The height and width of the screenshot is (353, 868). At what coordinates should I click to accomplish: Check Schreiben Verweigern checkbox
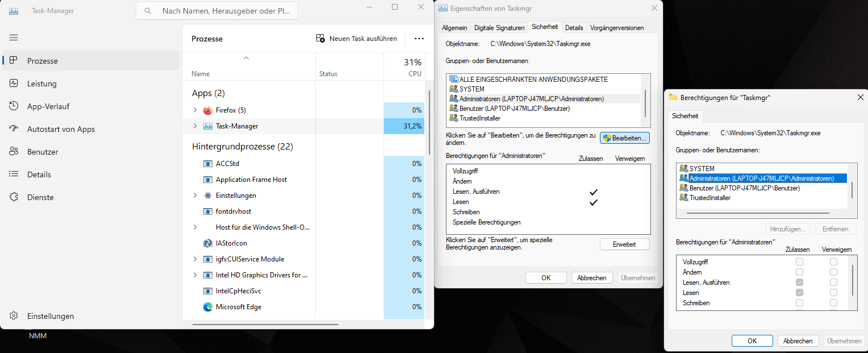point(833,303)
